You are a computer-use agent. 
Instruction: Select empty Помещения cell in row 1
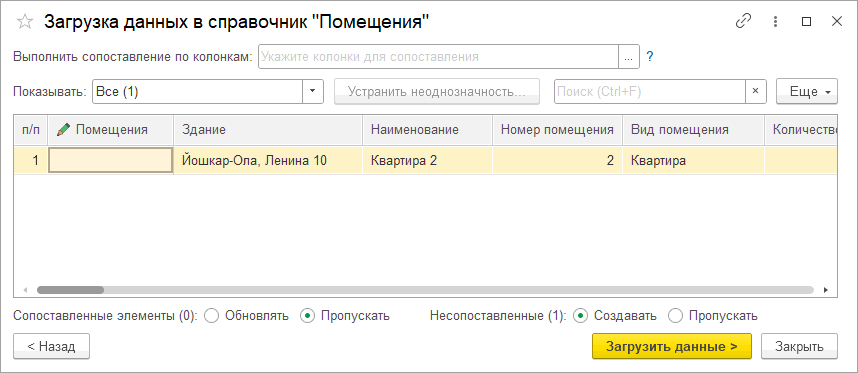click(x=111, y=161)
